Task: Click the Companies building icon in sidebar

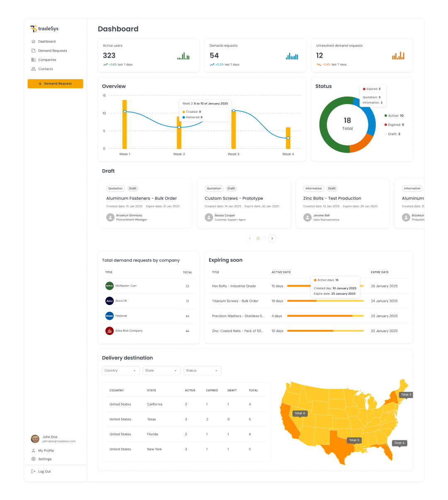Action: 34,60
